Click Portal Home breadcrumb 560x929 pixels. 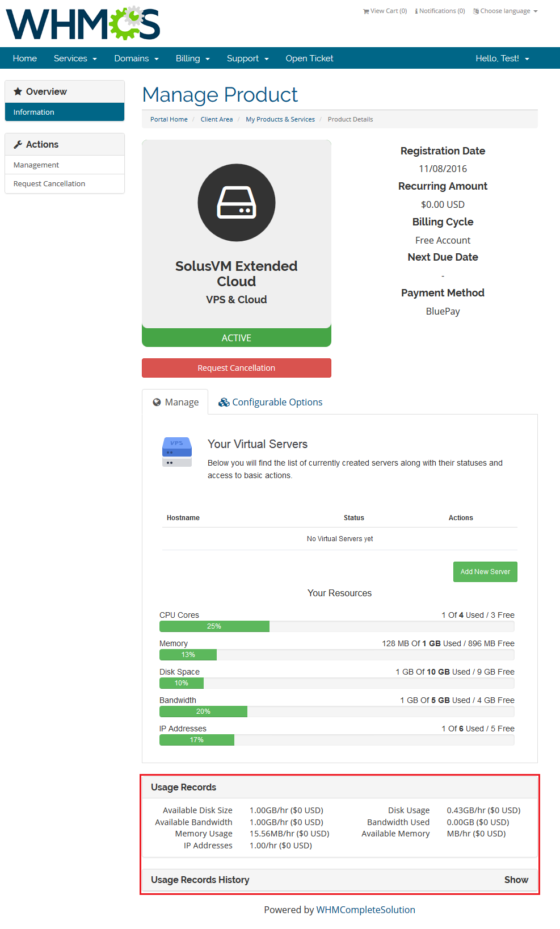click(169, 119)
